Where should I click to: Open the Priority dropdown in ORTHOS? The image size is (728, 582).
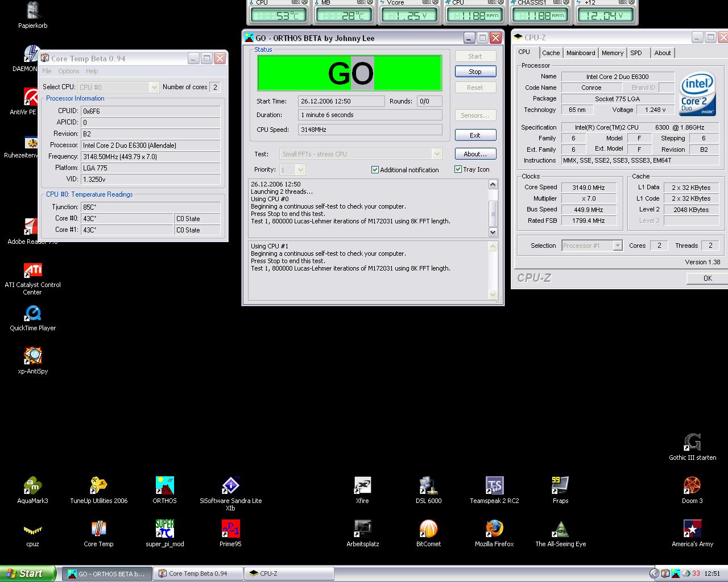coord(300,169)
